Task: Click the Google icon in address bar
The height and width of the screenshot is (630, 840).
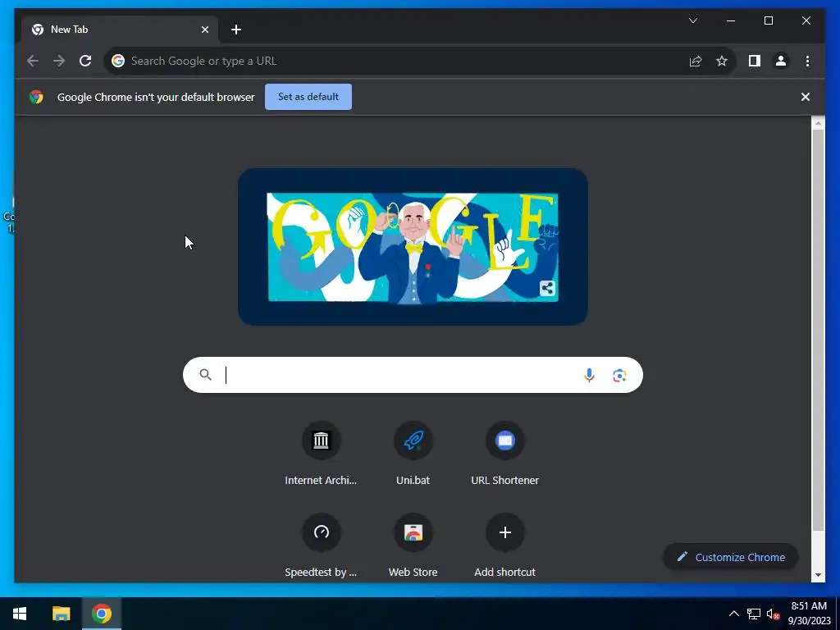Action: (118, 61)
